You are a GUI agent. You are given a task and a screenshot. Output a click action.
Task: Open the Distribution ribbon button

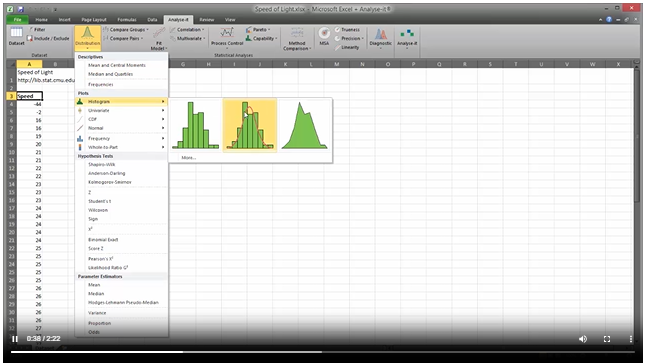pos(87,38)
